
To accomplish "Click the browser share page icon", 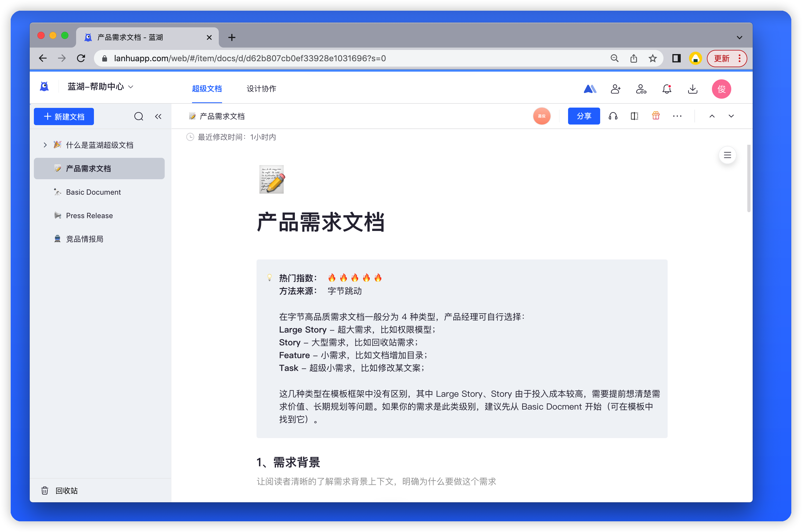I will tap(633, 58).
